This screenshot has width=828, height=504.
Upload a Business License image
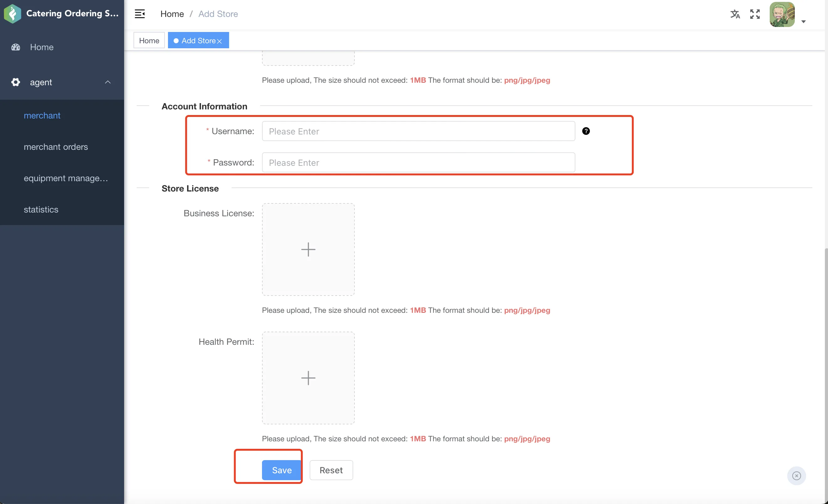pyautogui.click(x=308, y=249)
